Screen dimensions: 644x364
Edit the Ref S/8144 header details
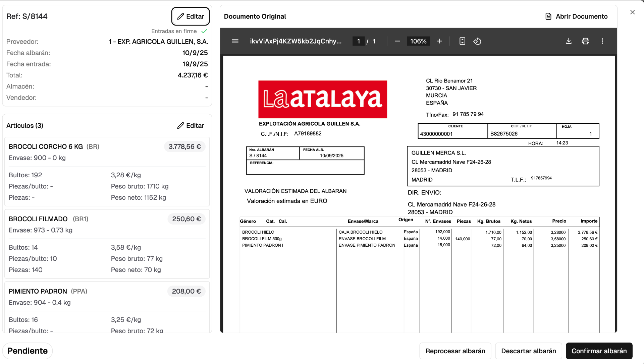[191, 16]
